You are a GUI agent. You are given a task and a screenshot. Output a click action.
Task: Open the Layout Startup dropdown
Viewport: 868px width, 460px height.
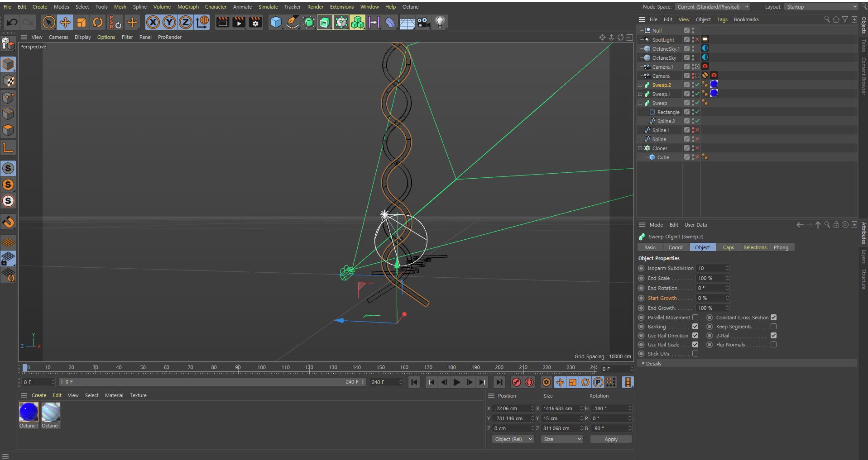(x=821, y=7)
